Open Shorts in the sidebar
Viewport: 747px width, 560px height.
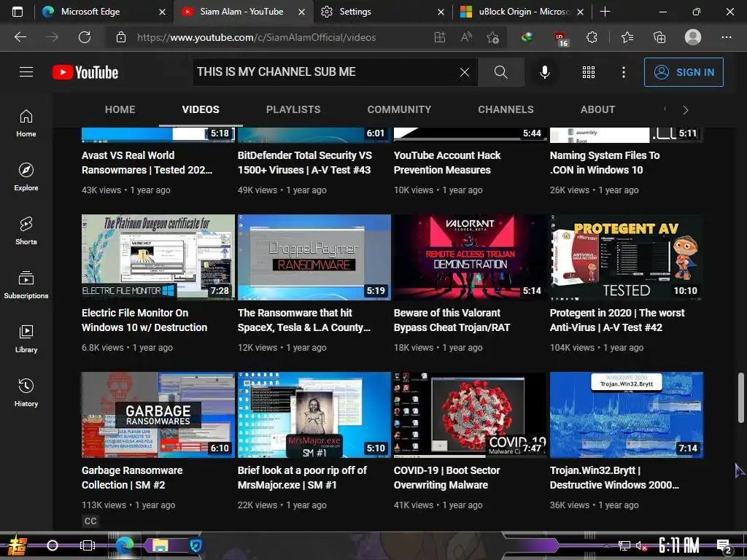(x=26, y=230)
